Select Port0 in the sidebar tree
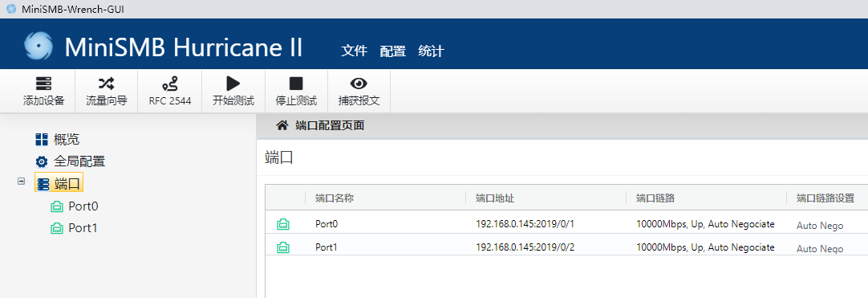This screenshot has height=298, width=868. pos(83,206)
